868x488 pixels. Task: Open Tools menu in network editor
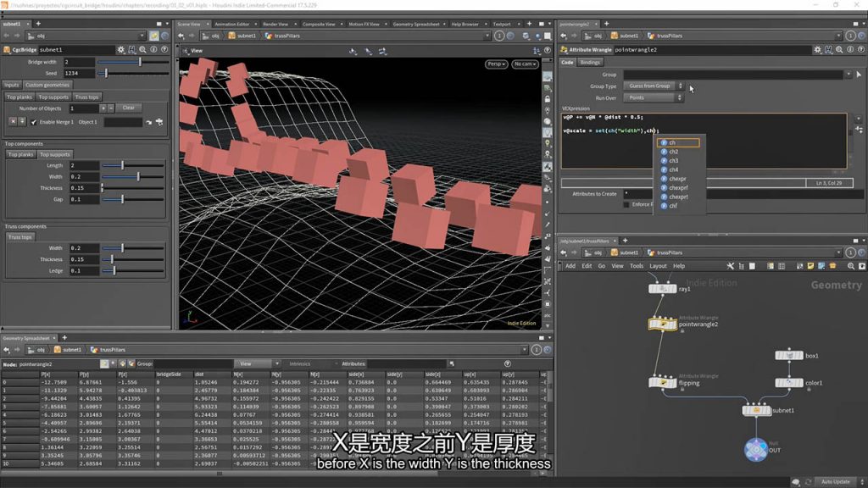[637, 266]
